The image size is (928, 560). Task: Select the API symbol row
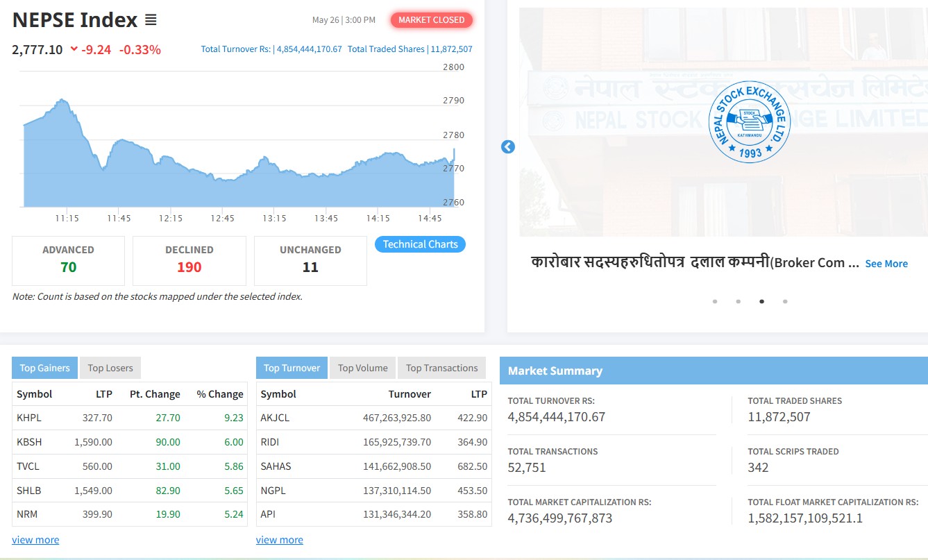[374, 514]
